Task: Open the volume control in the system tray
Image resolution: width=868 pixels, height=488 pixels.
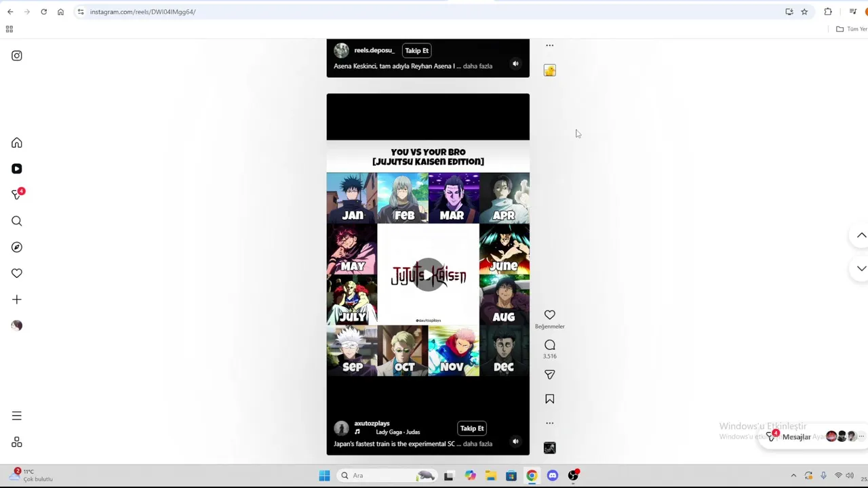Action: pos(850,476)
